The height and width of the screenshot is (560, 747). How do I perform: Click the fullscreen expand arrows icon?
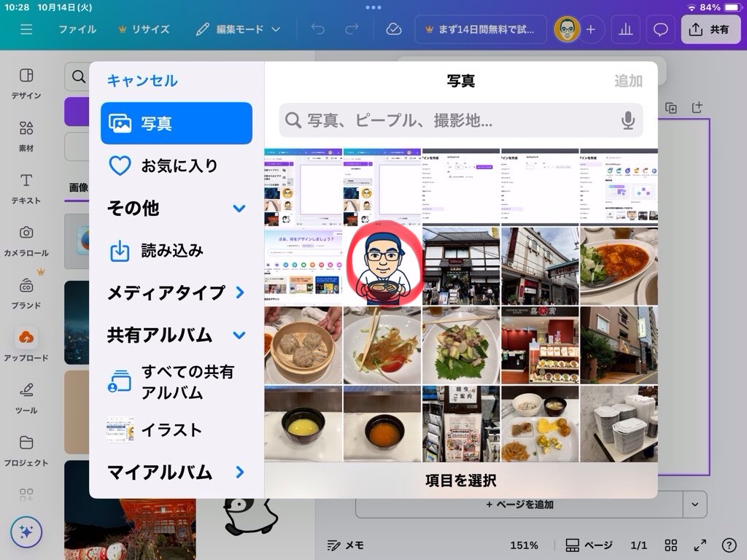tap(700, 545)
